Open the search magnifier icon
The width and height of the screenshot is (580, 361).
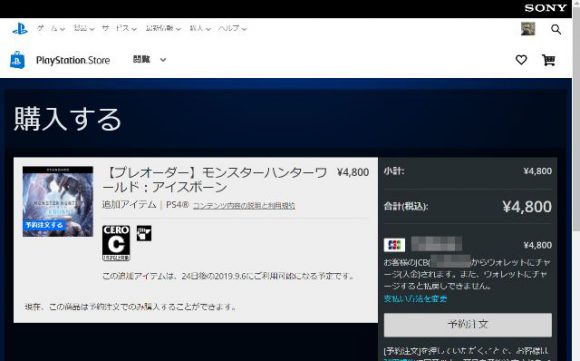coord(556,29)
